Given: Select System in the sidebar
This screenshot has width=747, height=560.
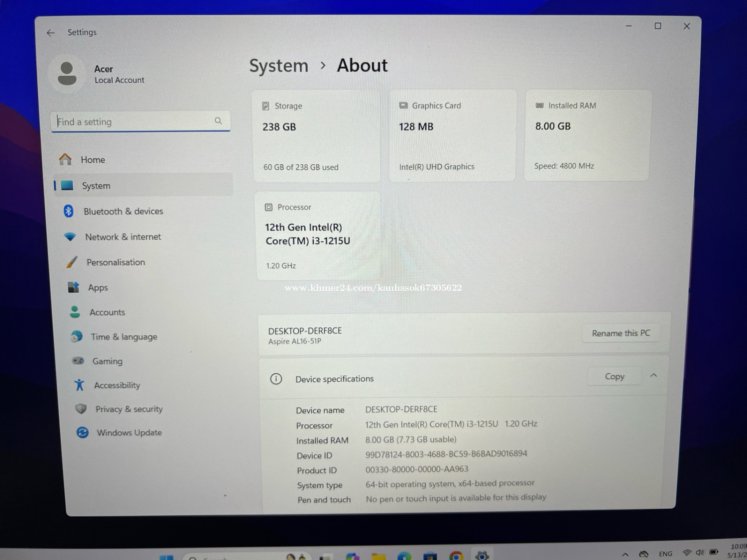Looking at the screenshot, I should 142,186.
